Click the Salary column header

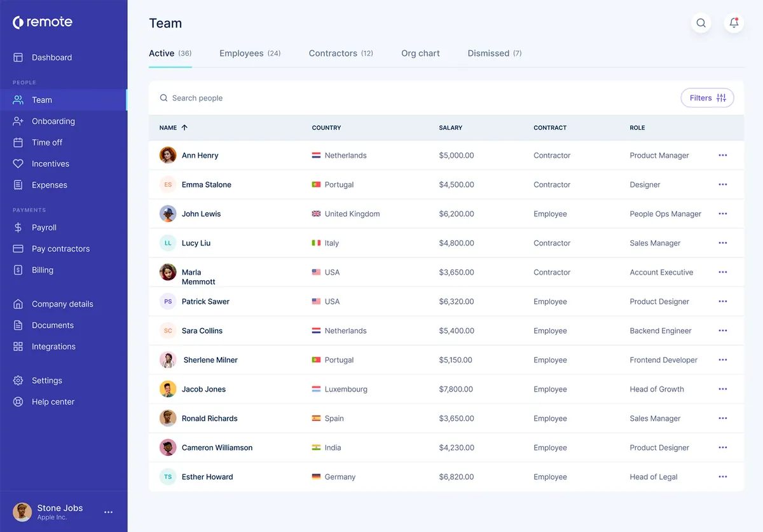(x=450, y=128)
